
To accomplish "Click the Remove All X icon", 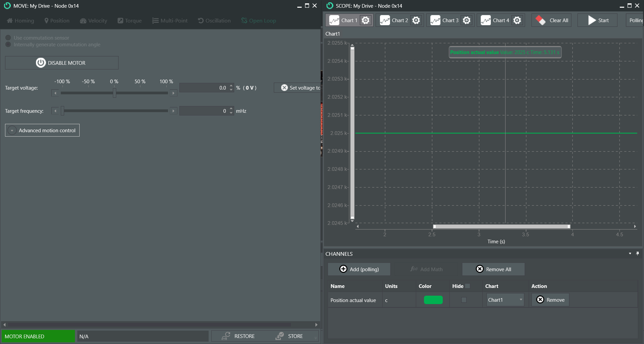I will coord(480,269).
